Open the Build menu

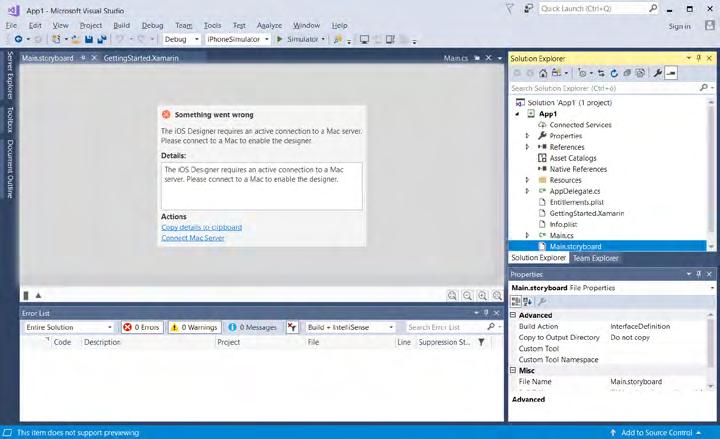(x=122, y=26)
